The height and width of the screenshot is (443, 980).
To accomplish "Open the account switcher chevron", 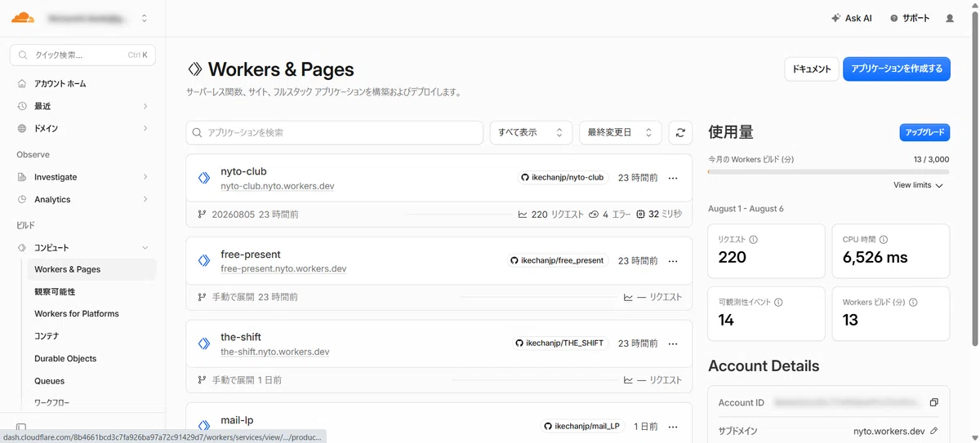I will (145, 18).
